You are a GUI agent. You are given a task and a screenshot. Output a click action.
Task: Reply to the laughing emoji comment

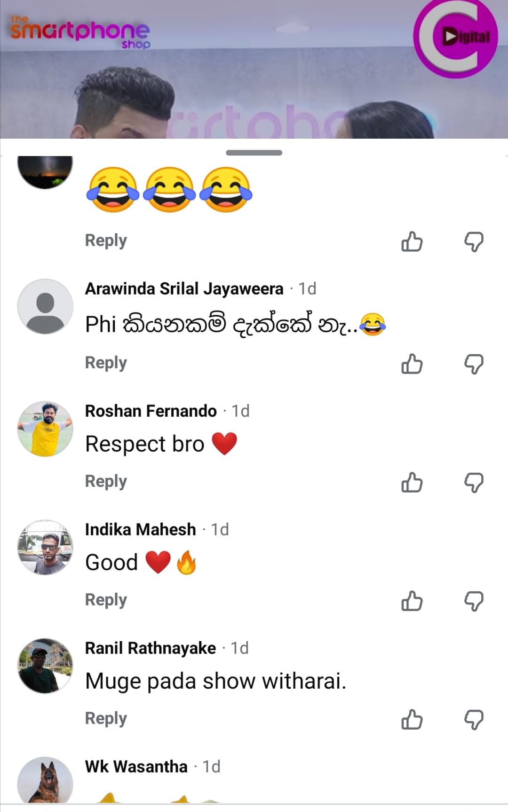point(106,240)
